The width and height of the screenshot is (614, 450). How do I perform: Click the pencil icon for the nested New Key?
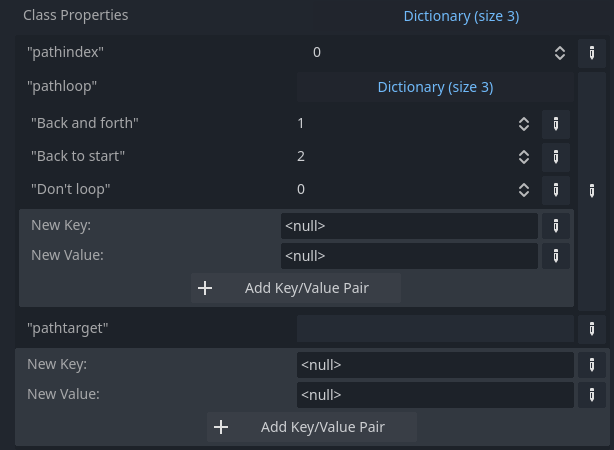pos(555,226)
